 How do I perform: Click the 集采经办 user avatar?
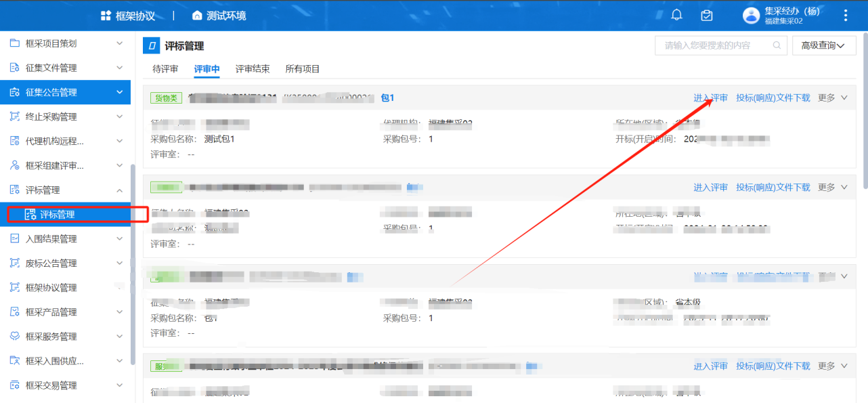pos(752,15)
